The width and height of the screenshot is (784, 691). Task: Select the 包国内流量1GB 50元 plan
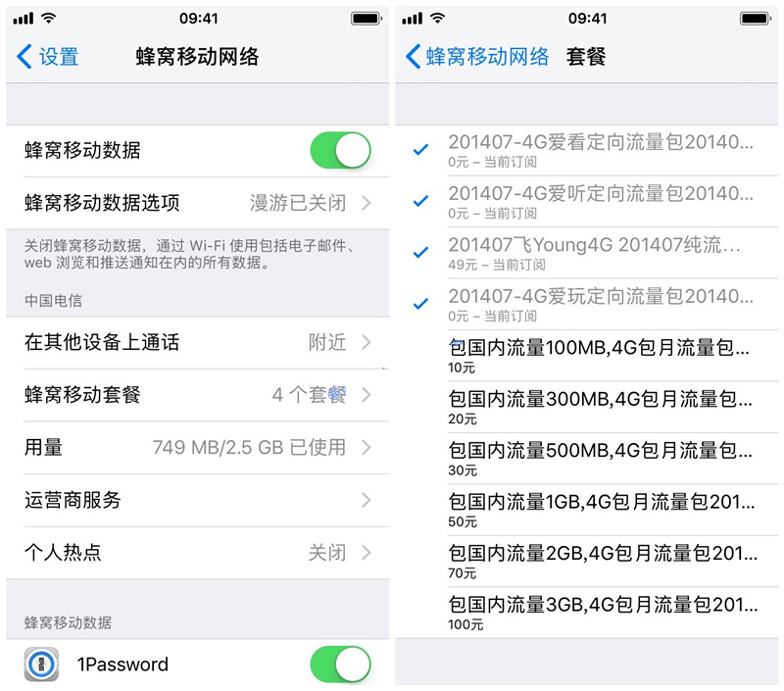[586, 510]
